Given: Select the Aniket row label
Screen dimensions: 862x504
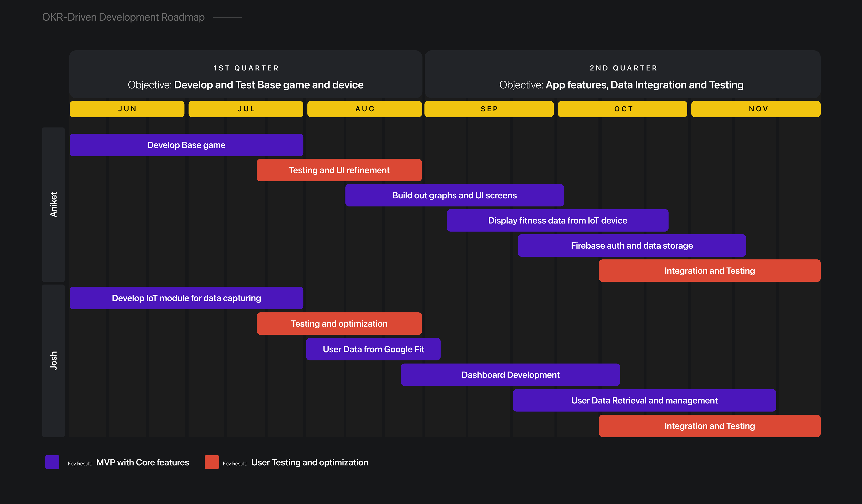Looking at the screenshot, I should 53,204.
